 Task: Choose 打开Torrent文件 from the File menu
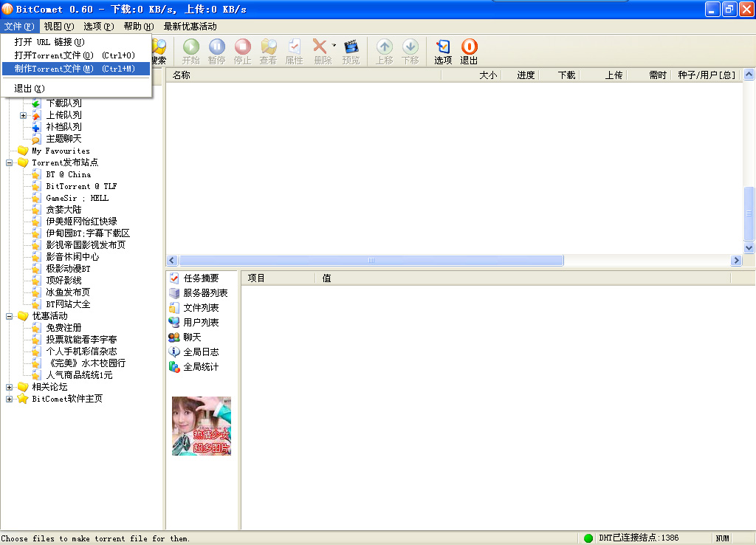point(76,55)
